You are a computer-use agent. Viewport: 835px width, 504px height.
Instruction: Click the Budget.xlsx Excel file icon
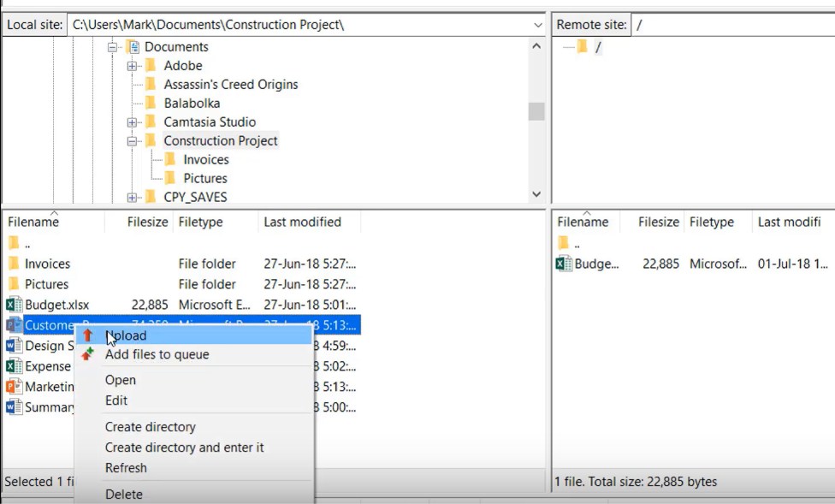click(x=14, y=305)
